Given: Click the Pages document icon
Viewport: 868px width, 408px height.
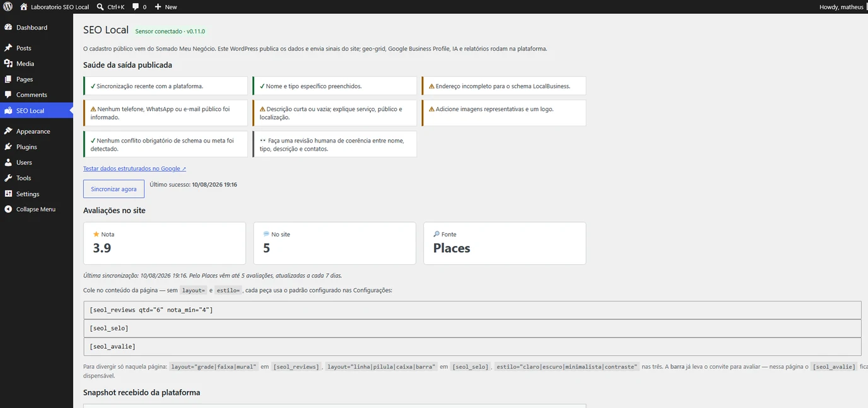Looking at the screenshot, I should 8,79.
